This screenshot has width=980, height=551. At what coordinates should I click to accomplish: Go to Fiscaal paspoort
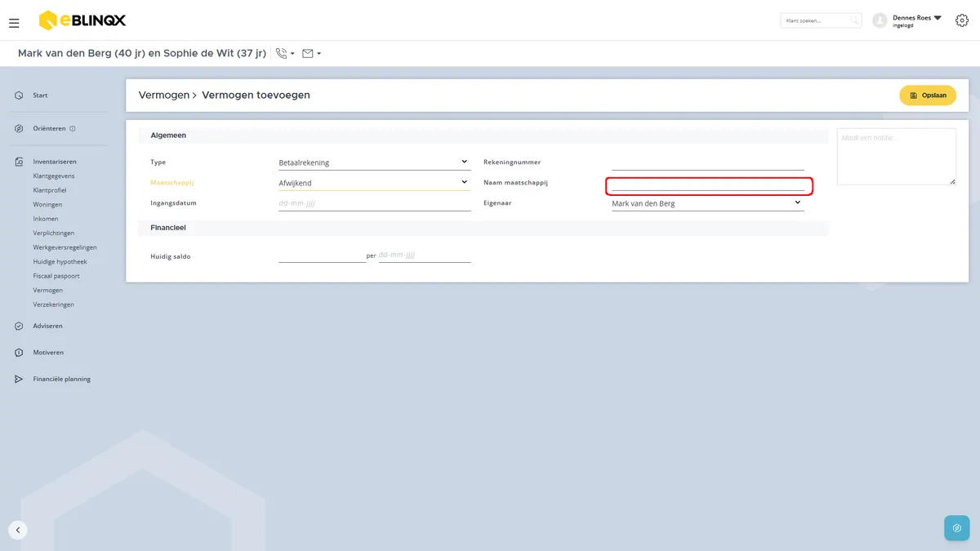click(x=56, y=276)
